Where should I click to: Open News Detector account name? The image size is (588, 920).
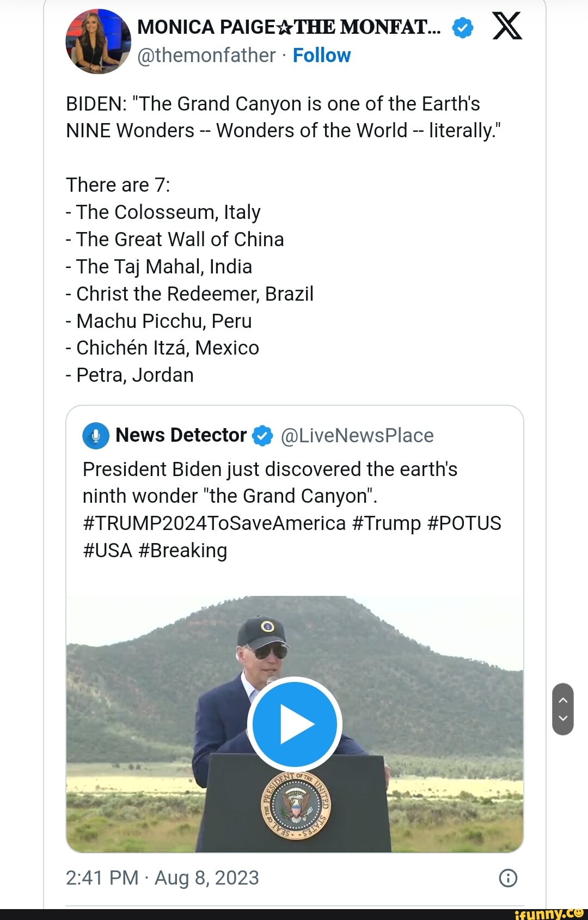pos(181,436)
